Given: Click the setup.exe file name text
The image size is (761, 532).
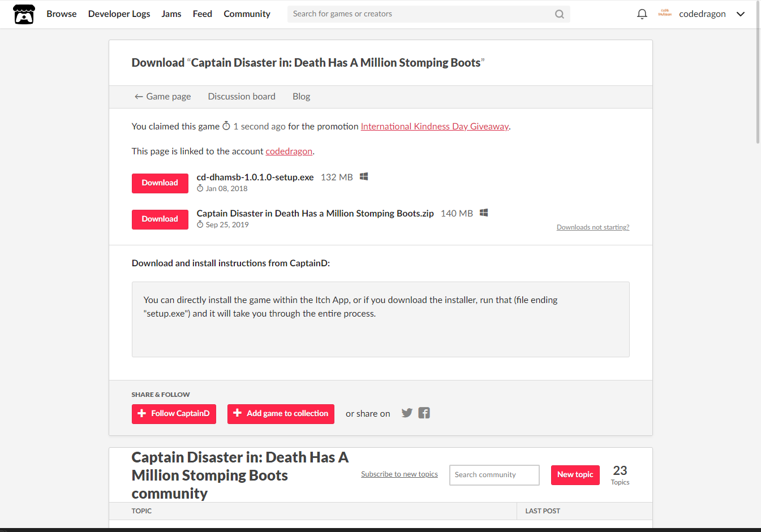Looking at the screenshot, I should [x=255, y=177].
